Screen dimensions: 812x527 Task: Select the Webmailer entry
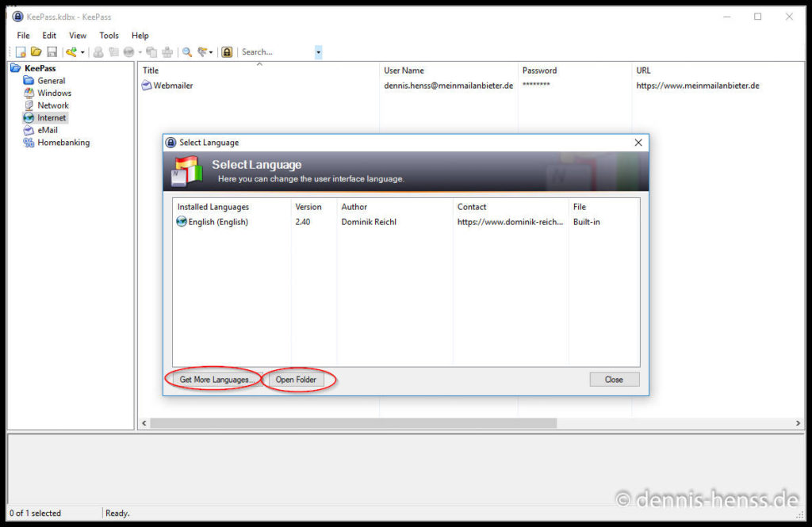click(173, 86)
